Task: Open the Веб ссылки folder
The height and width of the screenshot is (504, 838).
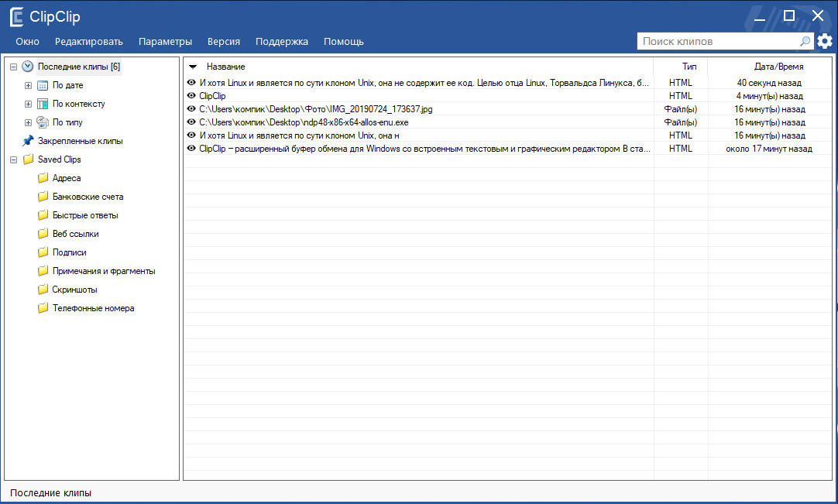Action: pos(75,234)
